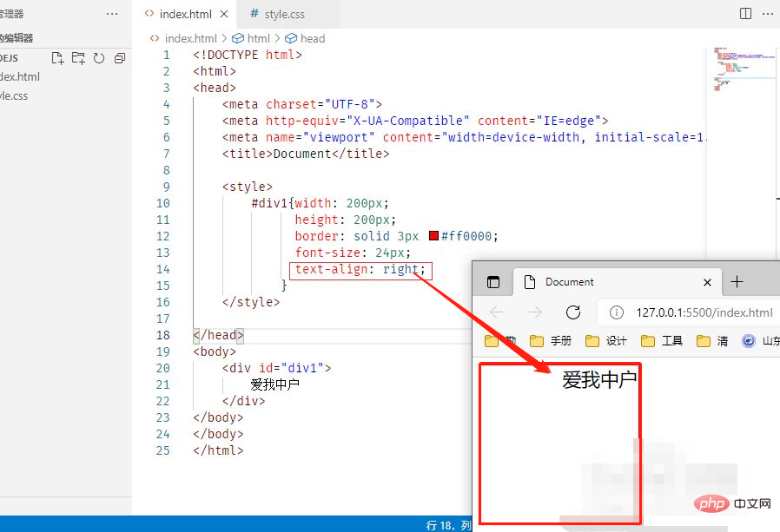
Task: Open a new browser tab
Action: [737, 282]
